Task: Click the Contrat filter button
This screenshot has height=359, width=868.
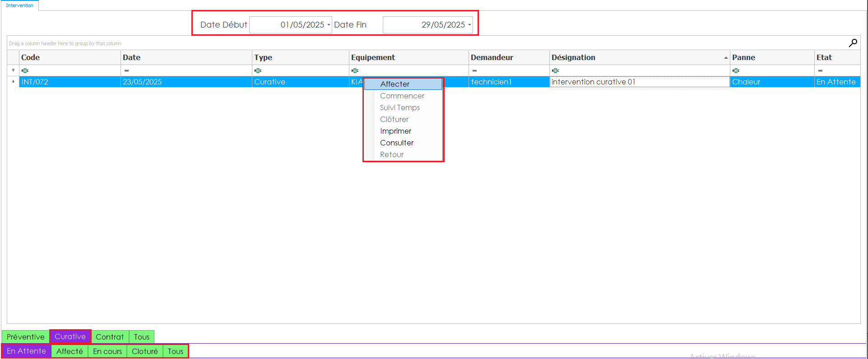Action: (x=110, y=337)
